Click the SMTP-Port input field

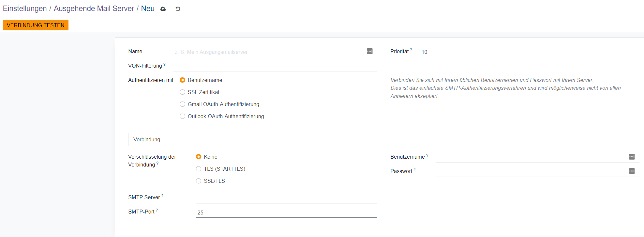pyautogui.click(x=286, y=213)
